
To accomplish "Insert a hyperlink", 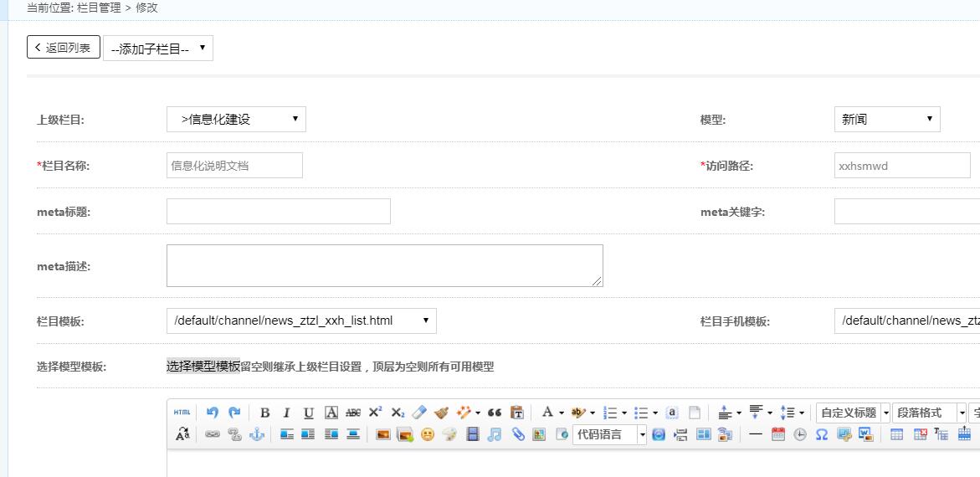I will click(x=213, y=433).
